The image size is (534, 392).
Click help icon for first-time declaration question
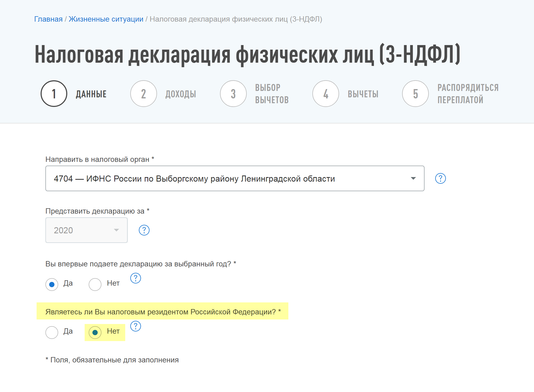(135, 278)
